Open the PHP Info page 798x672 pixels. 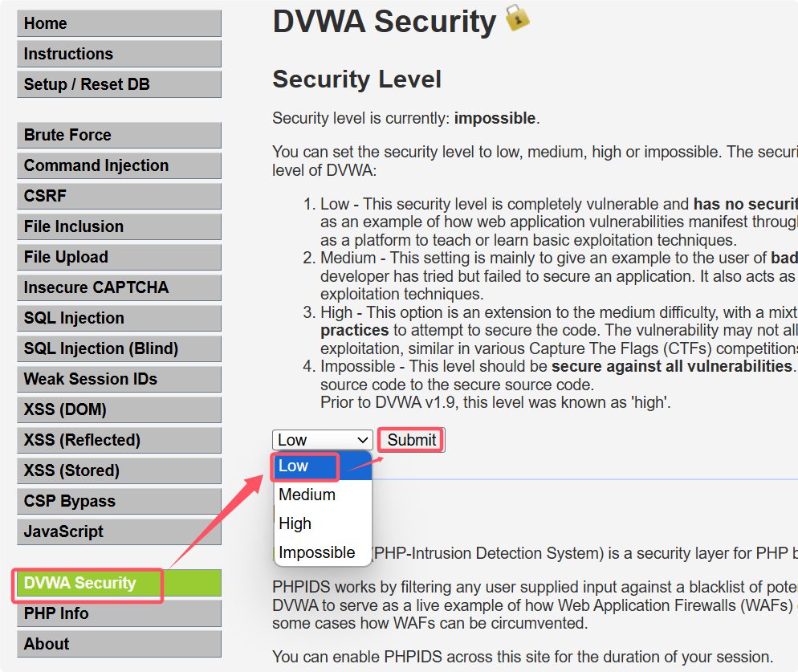coord(119,613)
